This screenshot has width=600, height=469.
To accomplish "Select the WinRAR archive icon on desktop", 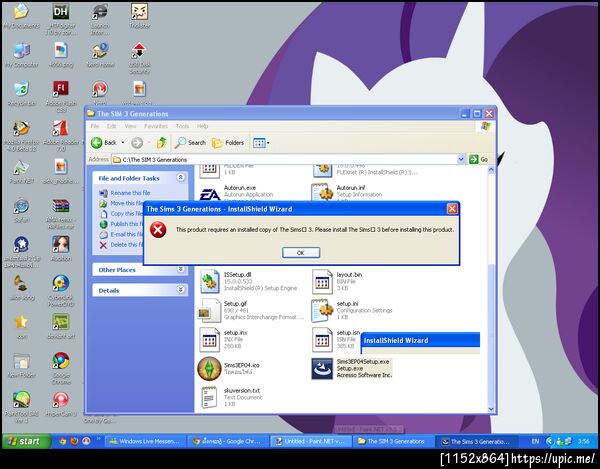I will click(x=61, y=213).
